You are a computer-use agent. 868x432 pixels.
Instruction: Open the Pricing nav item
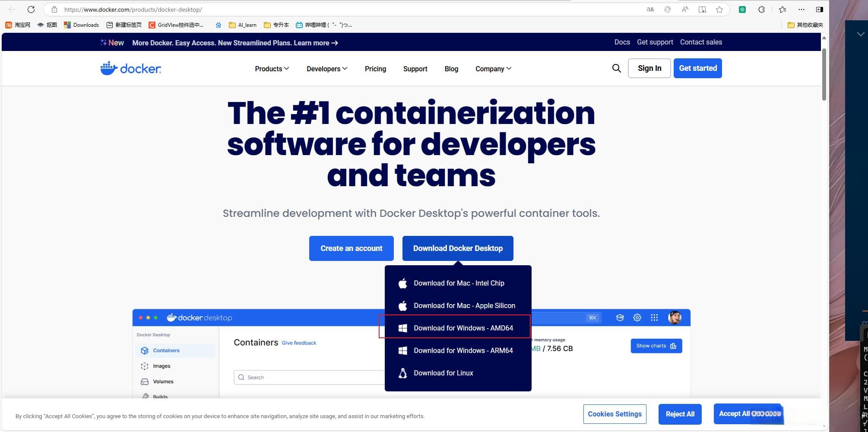[x=375, y=69]
